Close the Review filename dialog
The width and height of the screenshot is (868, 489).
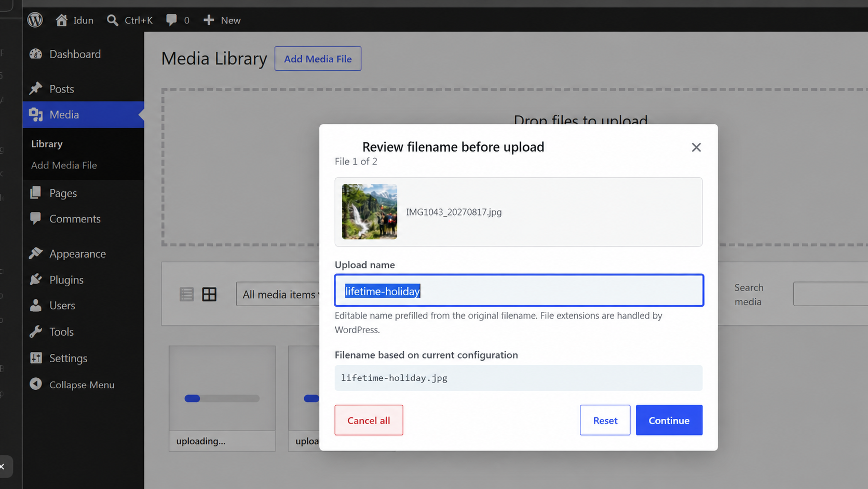(696, 148)
